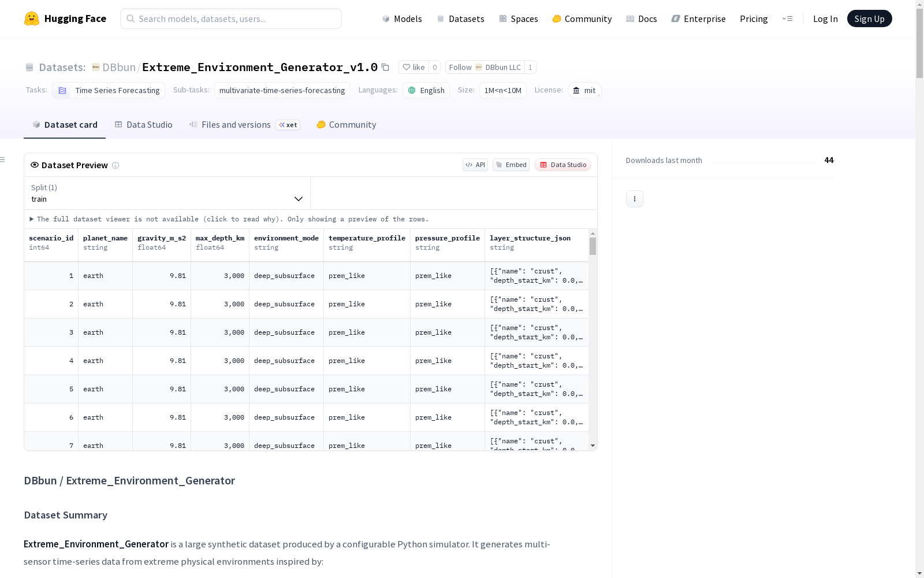Copy dataset name with the copy icon
Screen dimensions: 924x578
pyautogui.click(x=386, y=67)
